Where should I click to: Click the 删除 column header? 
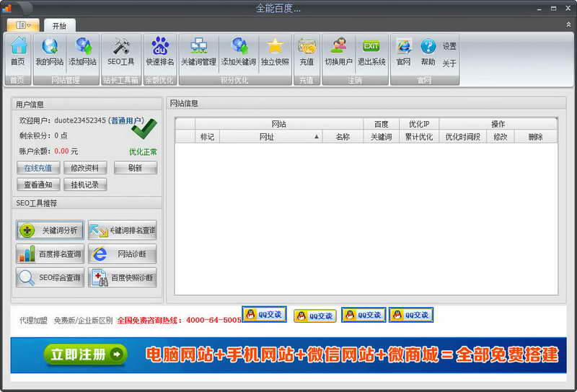[x=536, y=137]
